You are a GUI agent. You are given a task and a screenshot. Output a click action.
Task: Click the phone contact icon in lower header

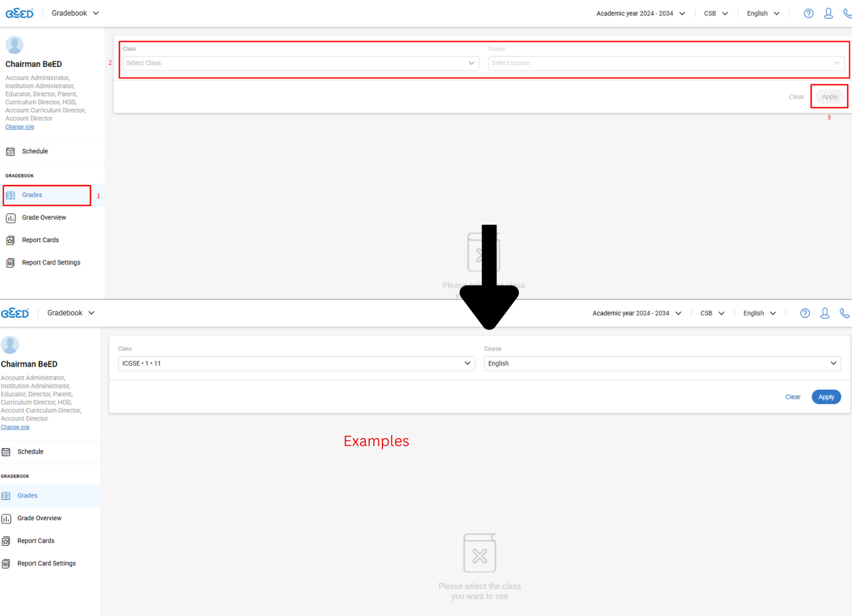coord(845,313)
